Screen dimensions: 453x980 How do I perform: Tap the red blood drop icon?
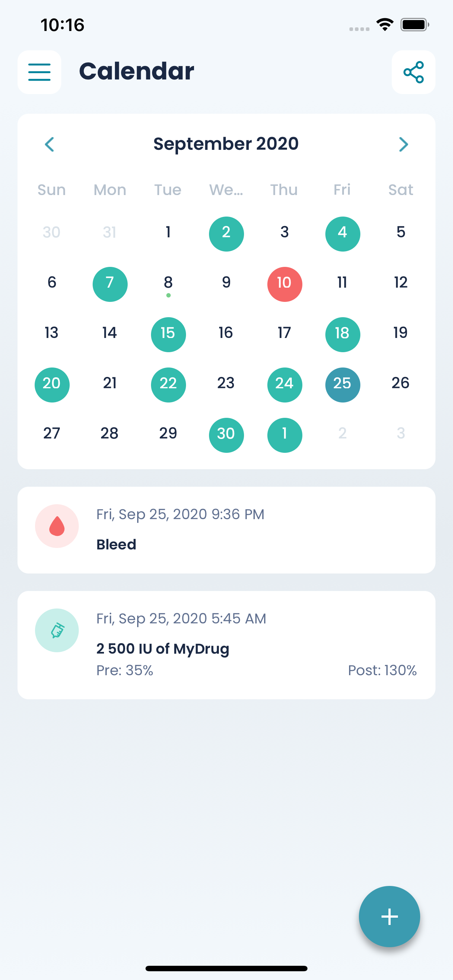[x=57, y=526]
